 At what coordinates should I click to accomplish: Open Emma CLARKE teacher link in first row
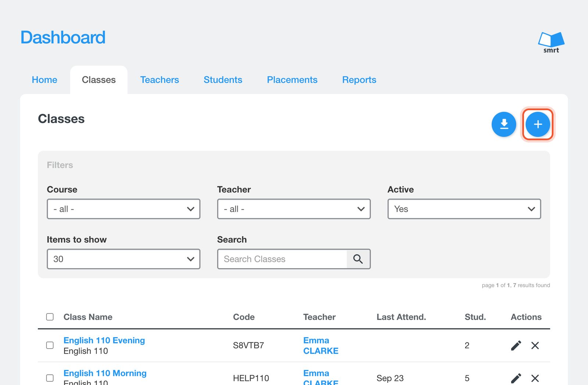click(x=321, y=345)
